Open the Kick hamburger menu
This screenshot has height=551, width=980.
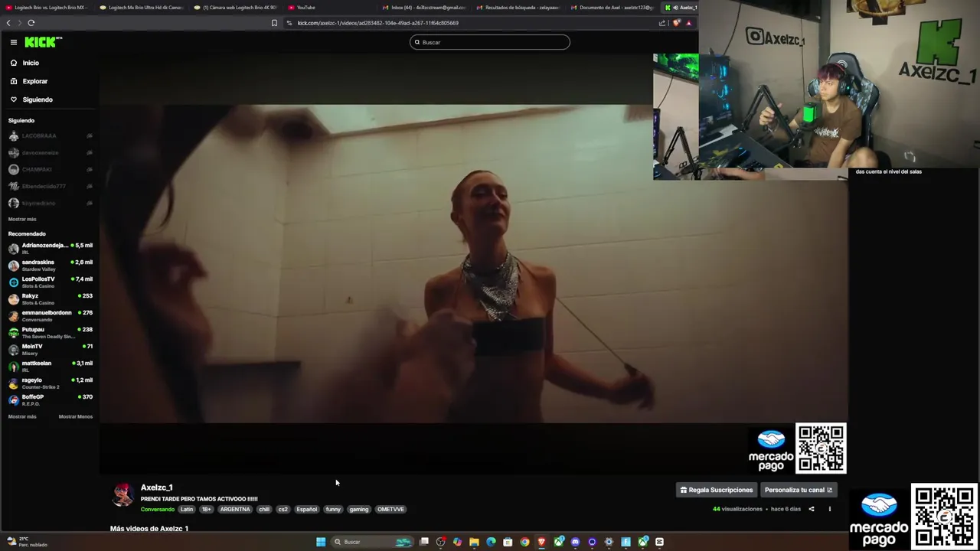[x=13, y=42]
